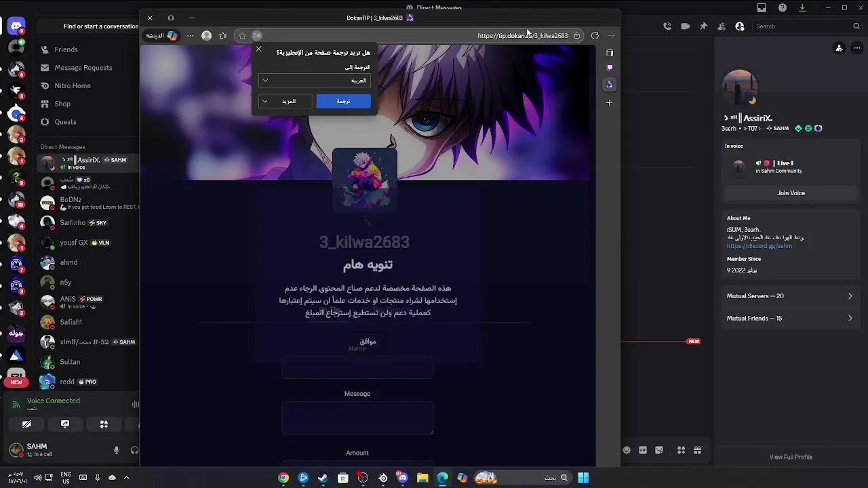
Task: Click Join Voice button
Action: point(791,193)
